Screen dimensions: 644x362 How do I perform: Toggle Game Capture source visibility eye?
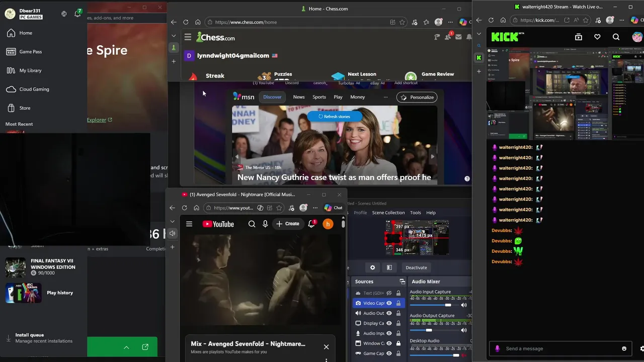(x=389, y=353)
